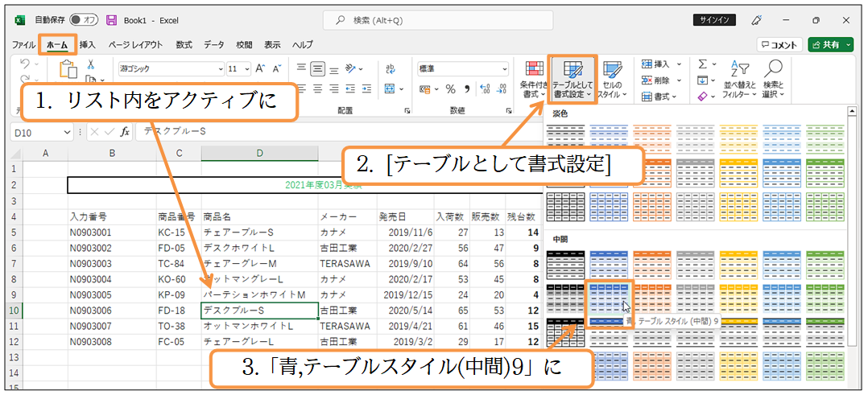The height and width of the screenshot is (395, 868).
Task: Select cell containing N0903001
Action: (x=112, y=232)
